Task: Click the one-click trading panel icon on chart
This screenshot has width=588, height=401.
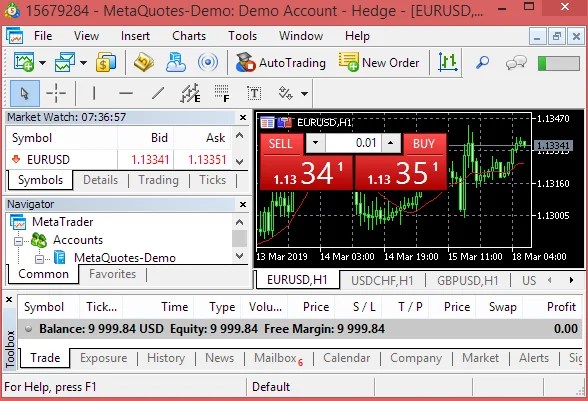Action: [x=267, y=123]
